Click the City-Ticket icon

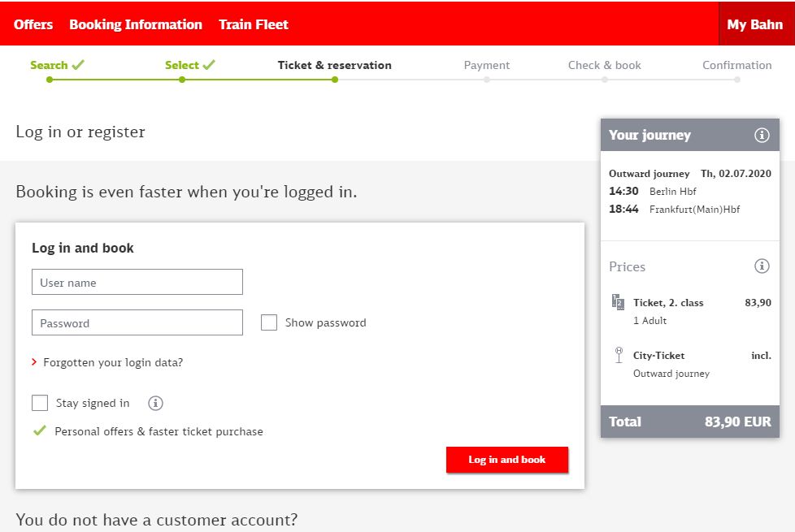(619, 356)
